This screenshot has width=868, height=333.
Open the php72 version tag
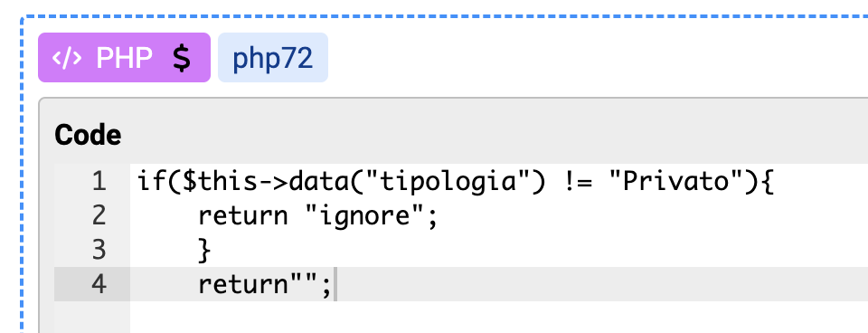pos(273,58)
